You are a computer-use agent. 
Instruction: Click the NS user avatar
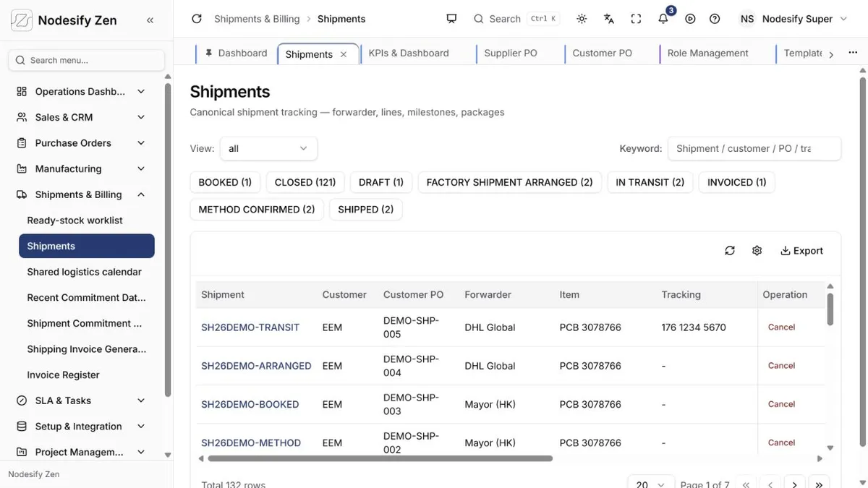[747, 19]
